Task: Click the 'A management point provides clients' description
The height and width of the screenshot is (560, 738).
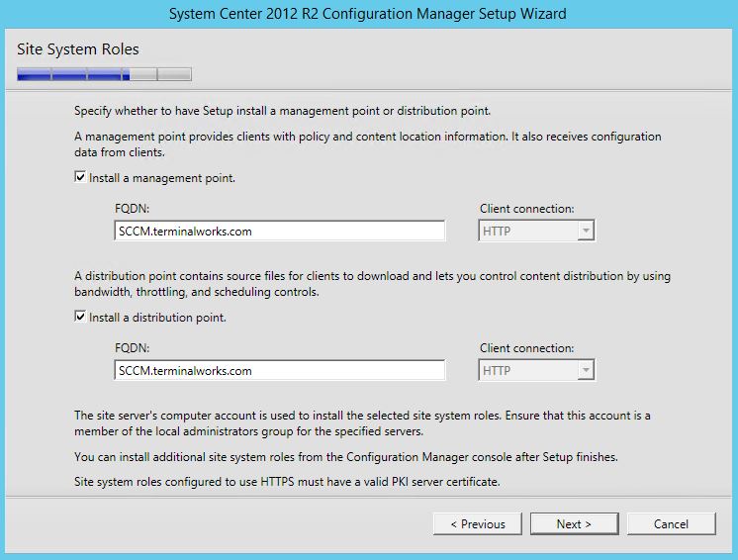Action: click(368, 144)
